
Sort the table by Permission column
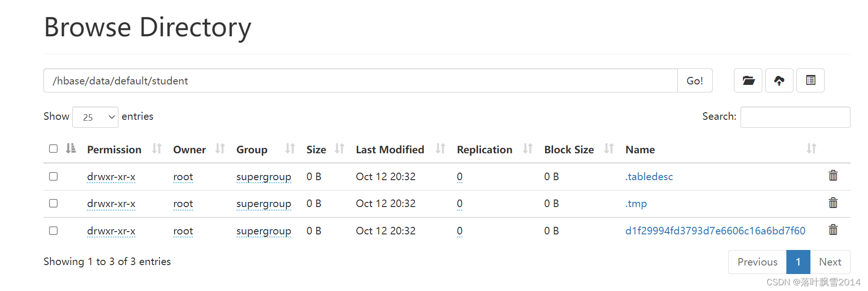(x=114, y=150)
